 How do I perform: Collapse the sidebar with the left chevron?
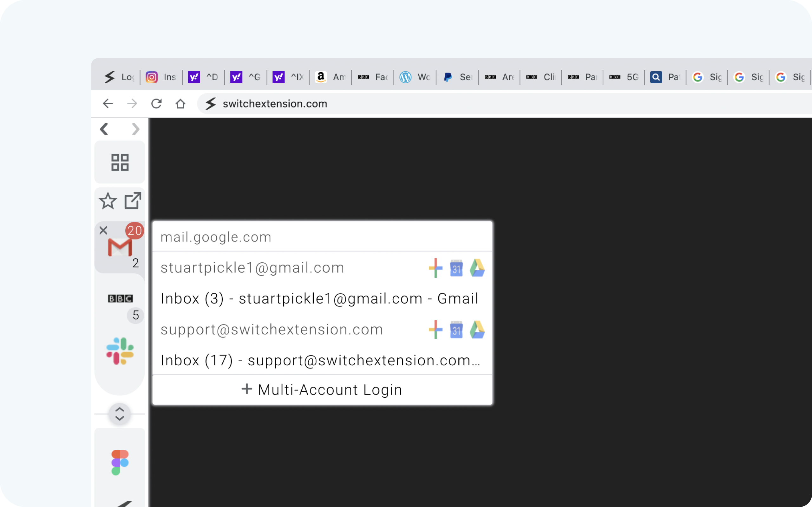point(104,129)
